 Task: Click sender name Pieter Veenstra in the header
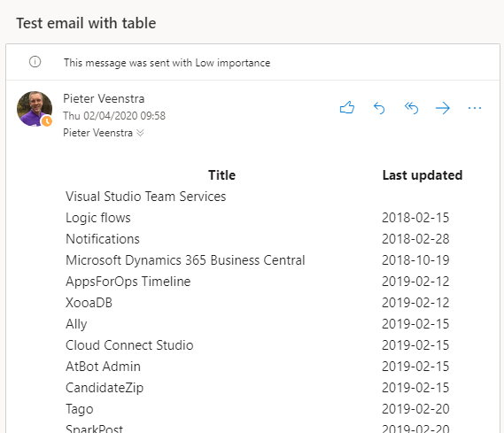(x=104, y=98)
